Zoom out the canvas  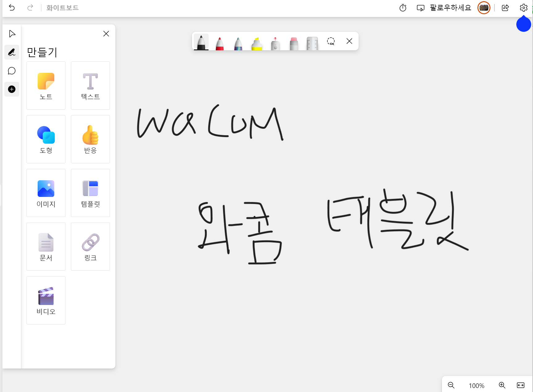point(451,385)
